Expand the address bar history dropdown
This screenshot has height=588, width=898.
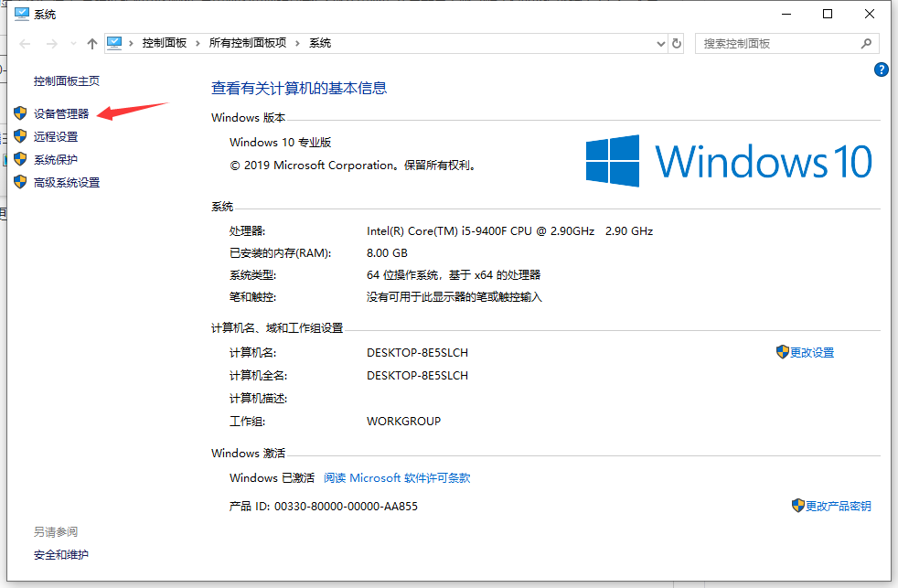(x=662, y=43)
